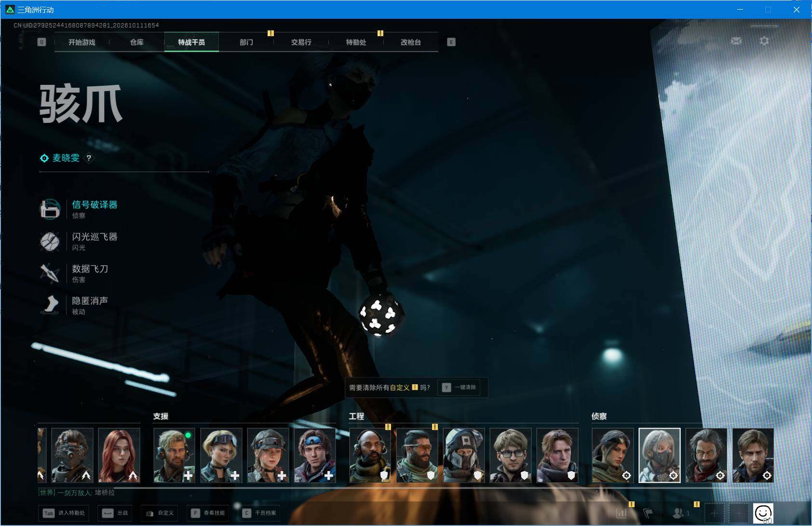The image size is (812, 526).
Task: Click the 一键清除 button
Action: coord(459,387)
